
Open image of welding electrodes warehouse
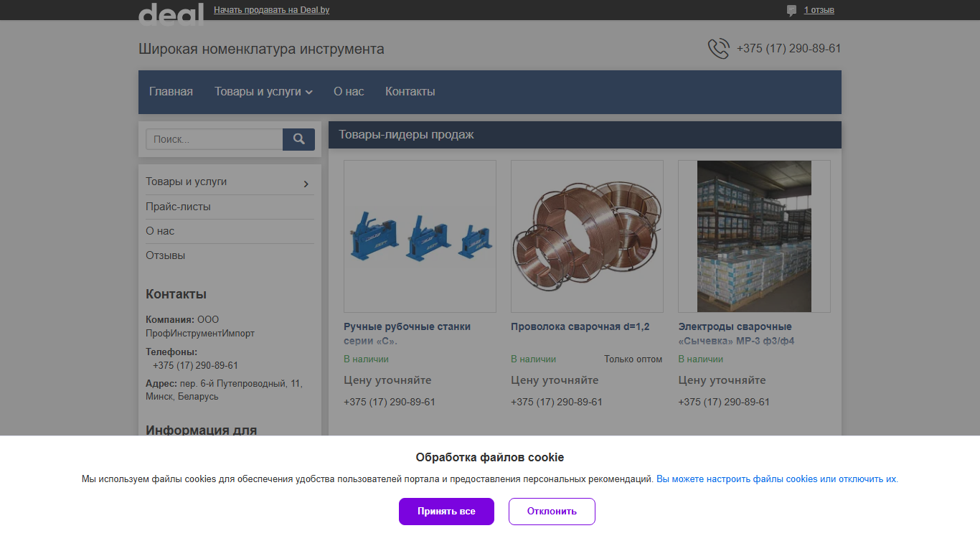click(x=754, y=236)
